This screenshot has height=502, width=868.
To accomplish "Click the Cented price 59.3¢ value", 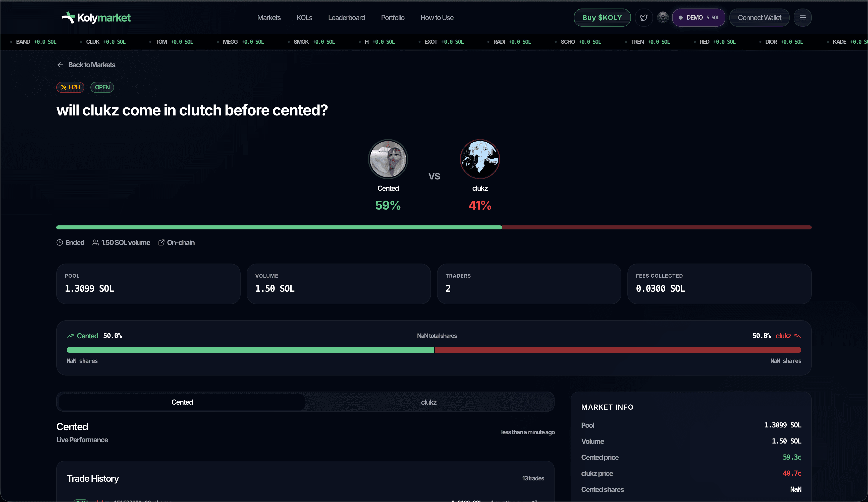I will pyautogui.click(x=792, y=457).
